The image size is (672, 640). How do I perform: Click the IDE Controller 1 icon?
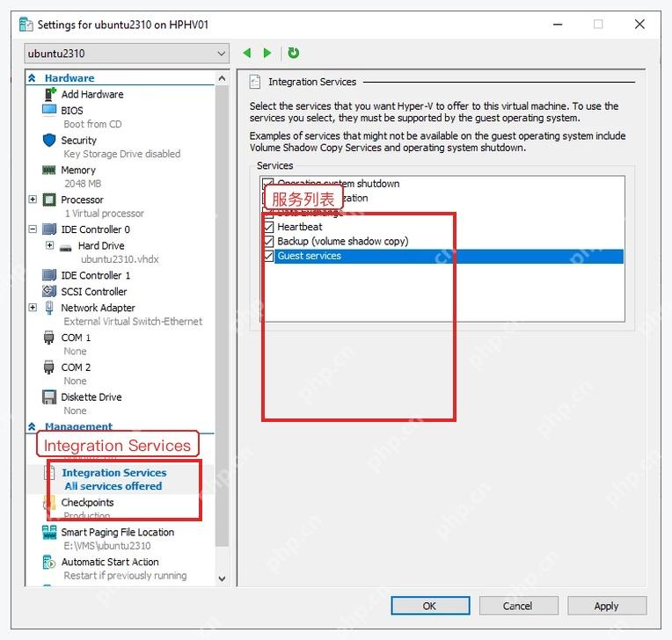pyautogui.click(x=49, y=275)
